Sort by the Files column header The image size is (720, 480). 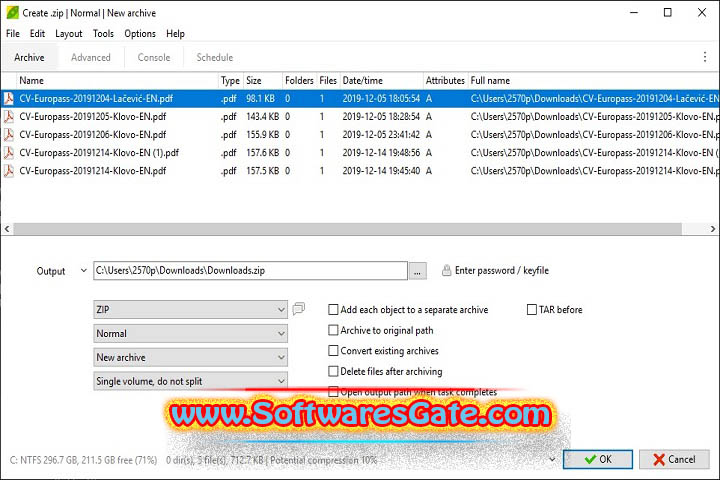328,80
